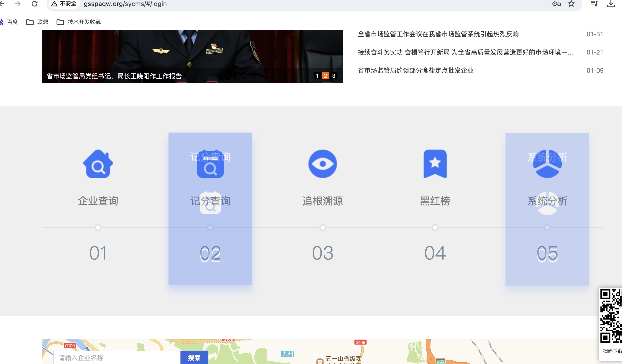Click the browser back arrow
The width and height of the screenshot is (622, 364).
pyautogui.click(x=2, y=4)
